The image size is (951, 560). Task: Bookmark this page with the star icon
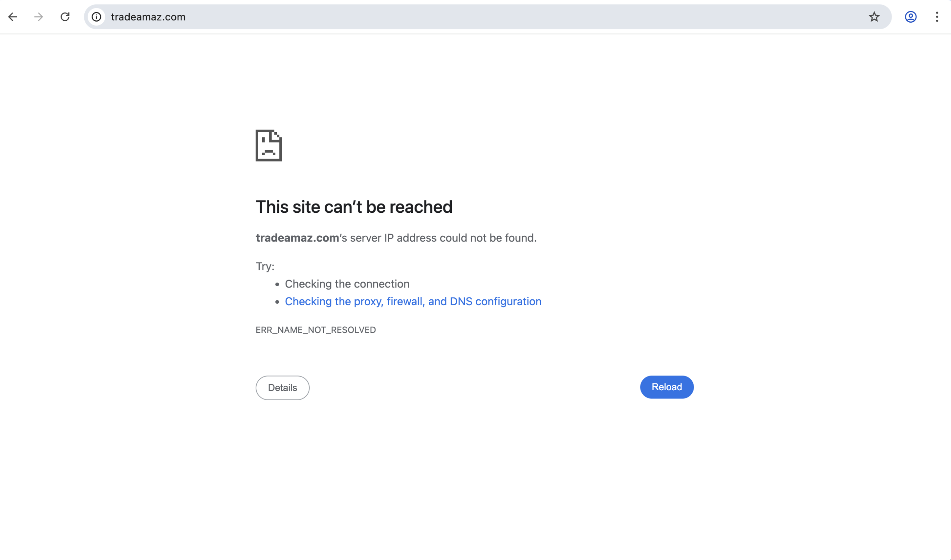(x=874, y=17)
